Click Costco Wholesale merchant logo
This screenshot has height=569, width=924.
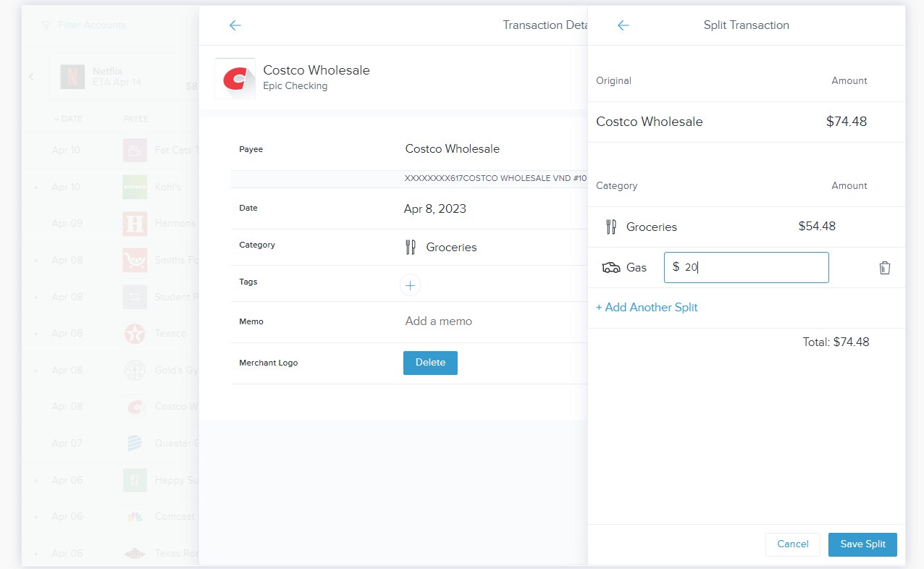pos(235,78)
